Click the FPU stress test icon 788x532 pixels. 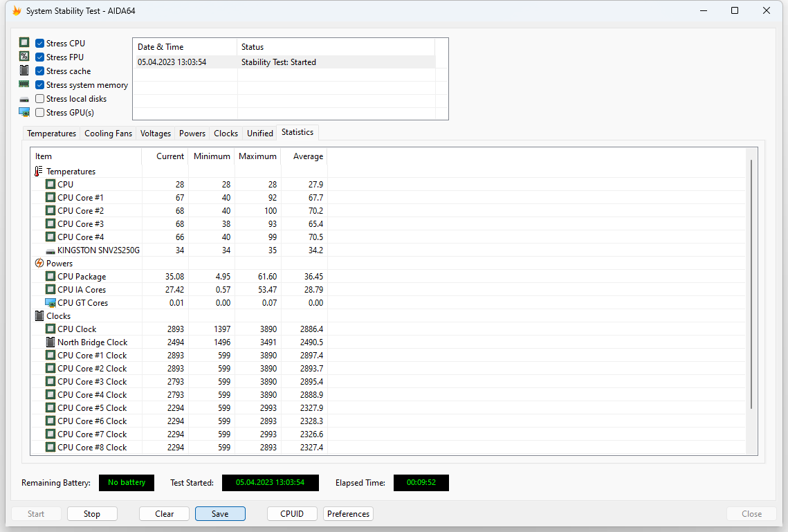tap(24, 56)
